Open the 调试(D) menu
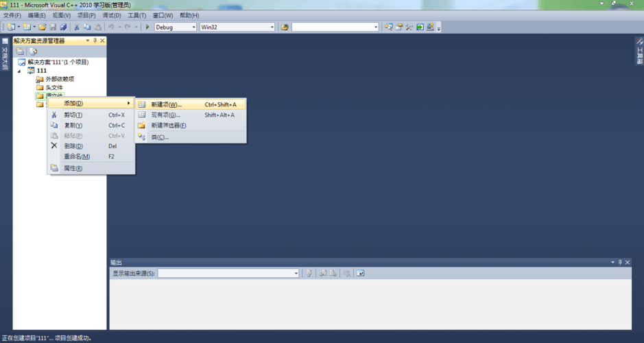 point(112,15)
